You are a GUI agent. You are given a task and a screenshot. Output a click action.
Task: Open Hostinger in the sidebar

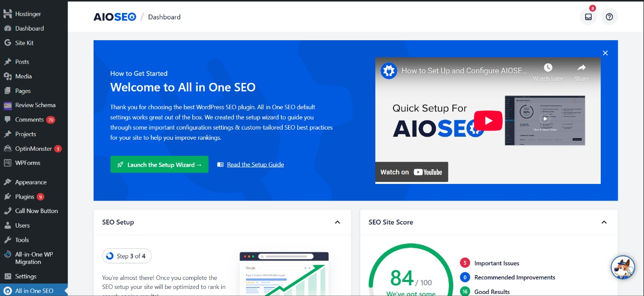34,14
